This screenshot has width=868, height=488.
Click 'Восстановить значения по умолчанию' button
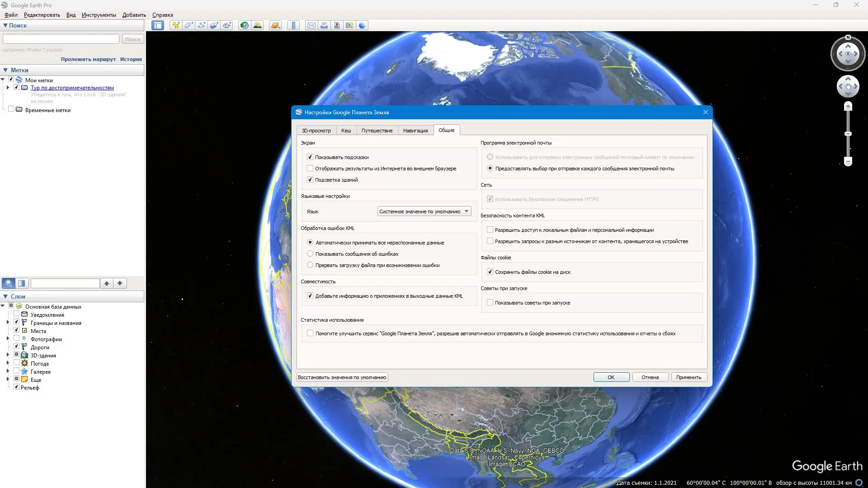coord(342,377)
